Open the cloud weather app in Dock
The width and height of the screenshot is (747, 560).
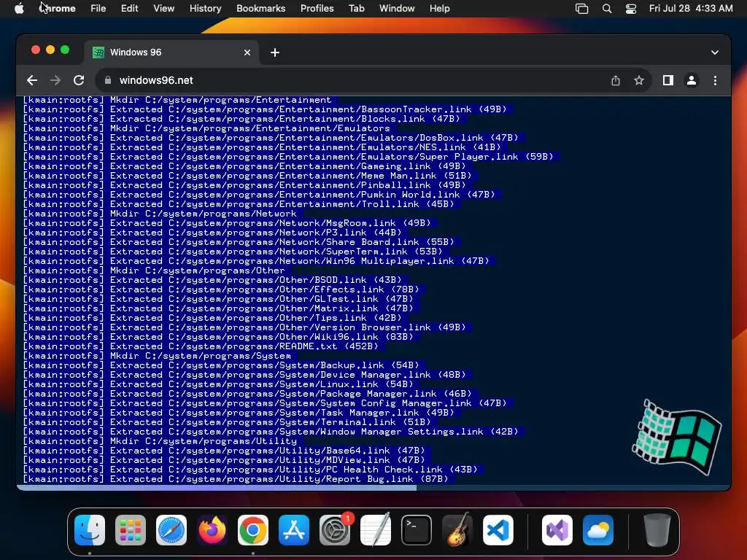[598, 530]
